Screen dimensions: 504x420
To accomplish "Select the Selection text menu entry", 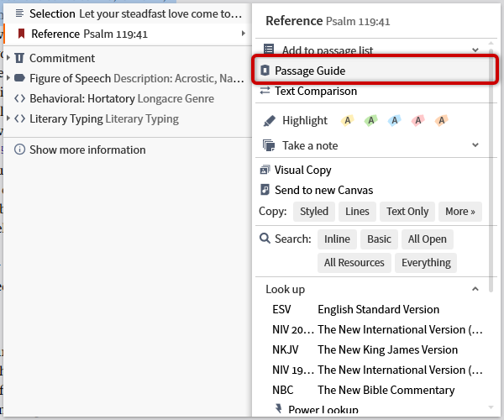I will (126, 13).
